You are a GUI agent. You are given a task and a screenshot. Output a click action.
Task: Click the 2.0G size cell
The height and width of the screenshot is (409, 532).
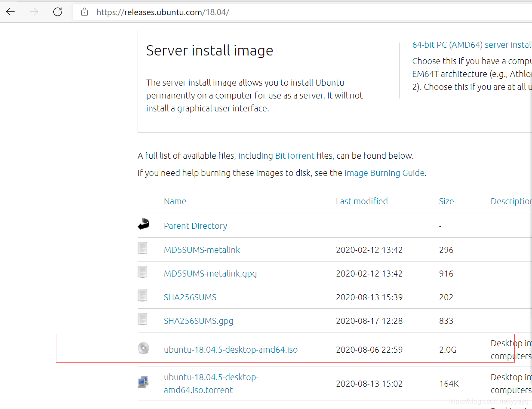pos(448,350)
